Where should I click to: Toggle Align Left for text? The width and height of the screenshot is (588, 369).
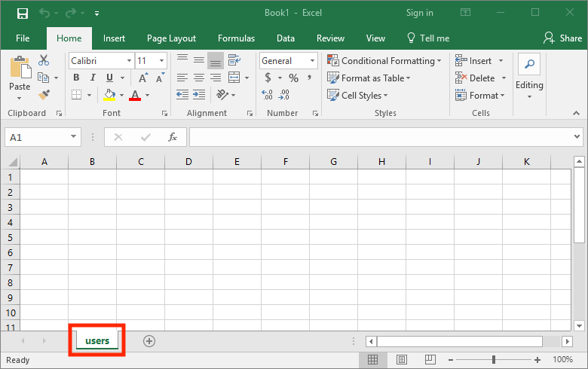(182, 78)
